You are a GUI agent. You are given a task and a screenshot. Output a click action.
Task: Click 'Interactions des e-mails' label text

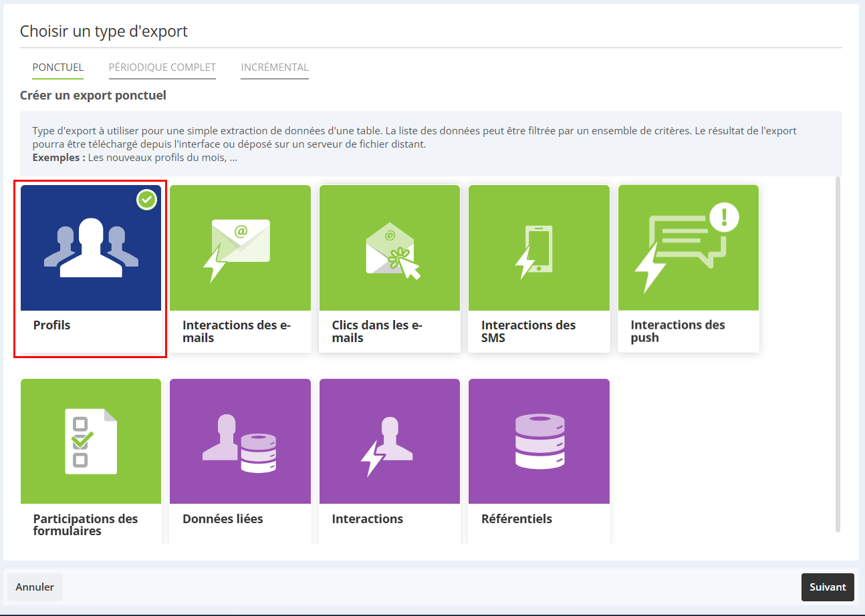click(x=237, y=331)
